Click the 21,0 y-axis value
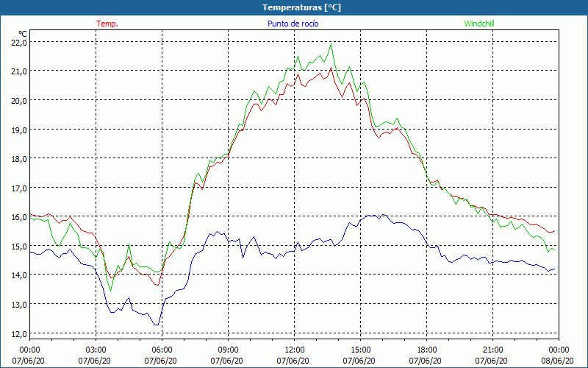Viewport: 588px width, 368px height. tap(19, 71)
